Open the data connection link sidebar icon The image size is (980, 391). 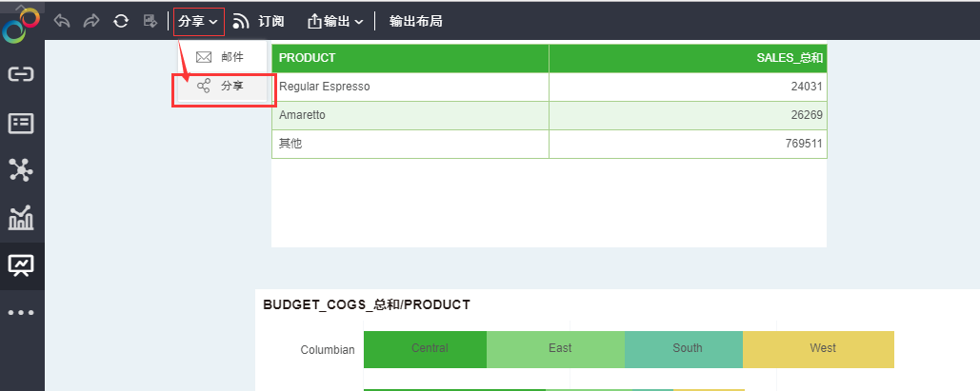tap(21, 75)
